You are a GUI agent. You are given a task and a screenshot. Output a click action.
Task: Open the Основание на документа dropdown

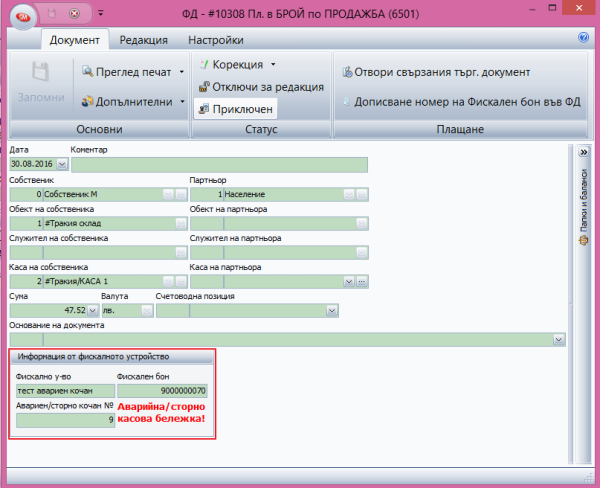click(559, 339)
